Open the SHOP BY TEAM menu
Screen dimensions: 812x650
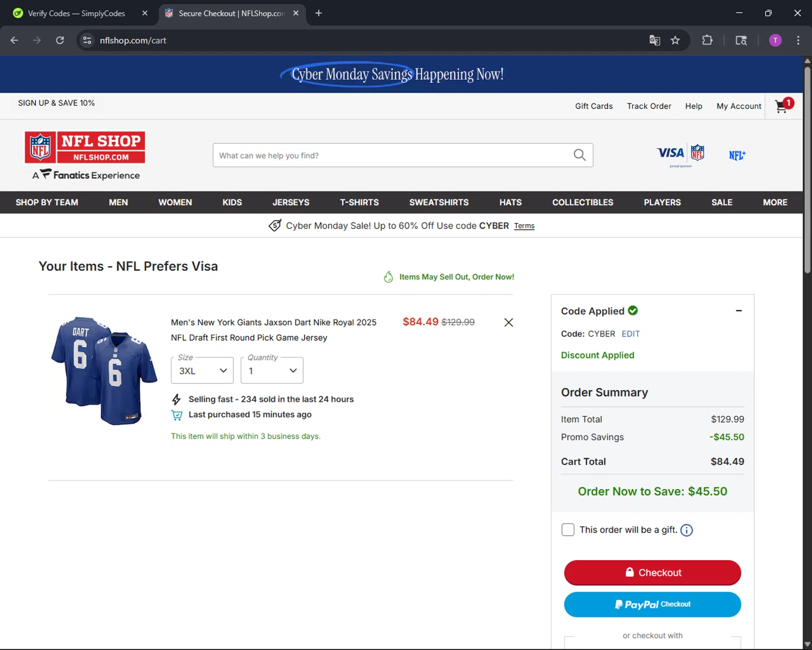coord(47,203)
